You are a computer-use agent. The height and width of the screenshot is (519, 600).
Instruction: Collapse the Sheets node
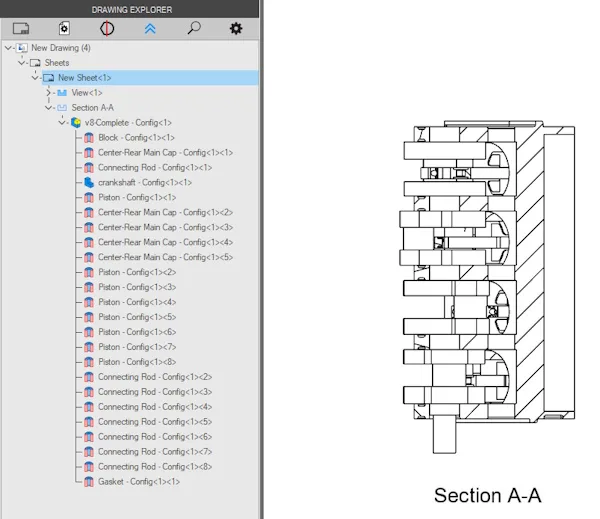[x=22, y=63]
